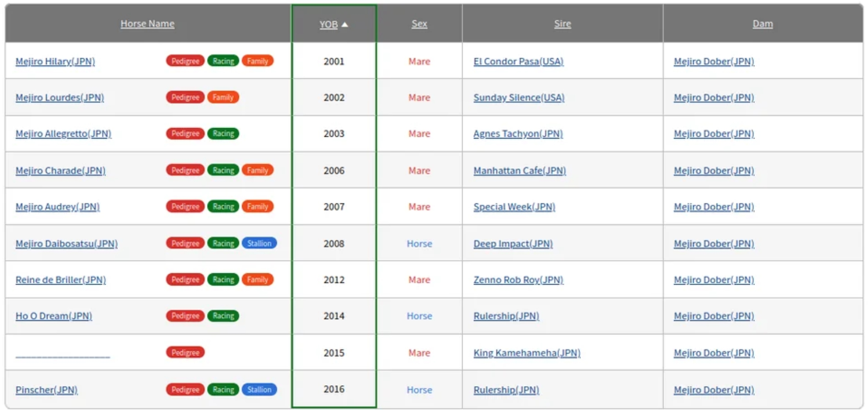The image size is (868, 410).
Task: Open Racing badge for Ho O Dream
Action: pyautogui.click(x=223, y=316)
